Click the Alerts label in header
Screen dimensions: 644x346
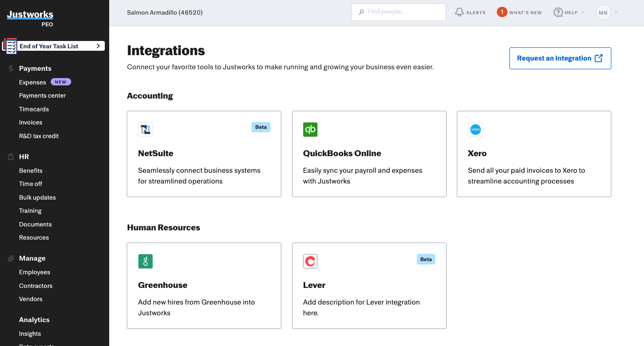476,13
